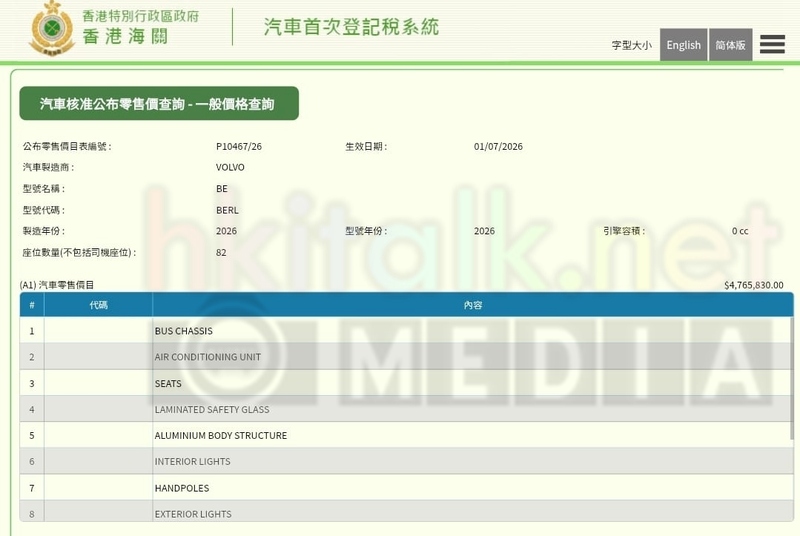
Task: Click the 代碼 column header
Action: point(98,305)
